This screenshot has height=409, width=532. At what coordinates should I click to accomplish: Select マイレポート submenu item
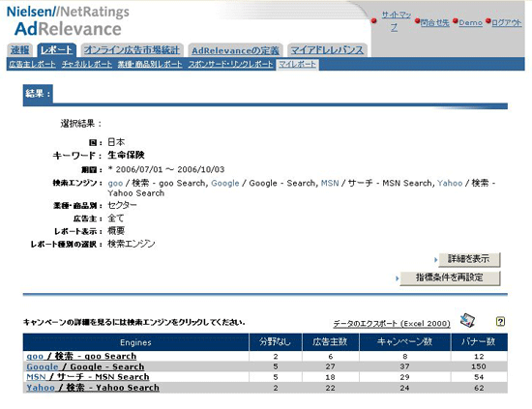pos(298,64)
